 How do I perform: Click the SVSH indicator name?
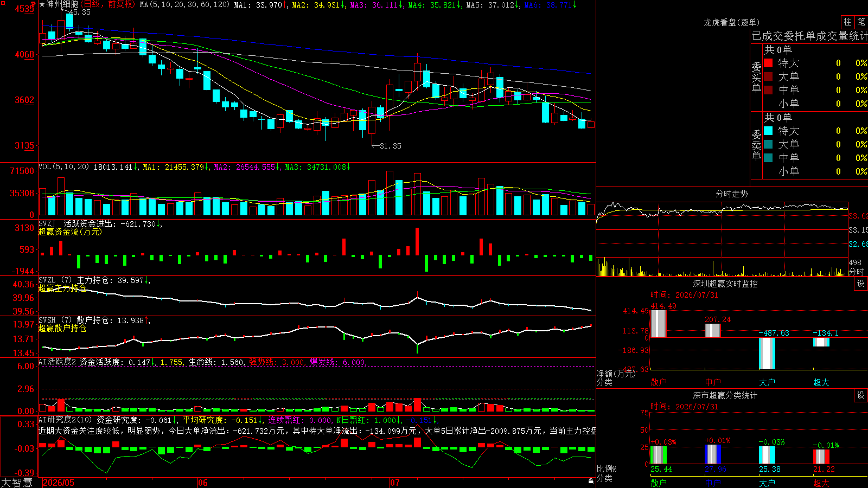click(x=47, y=320)
